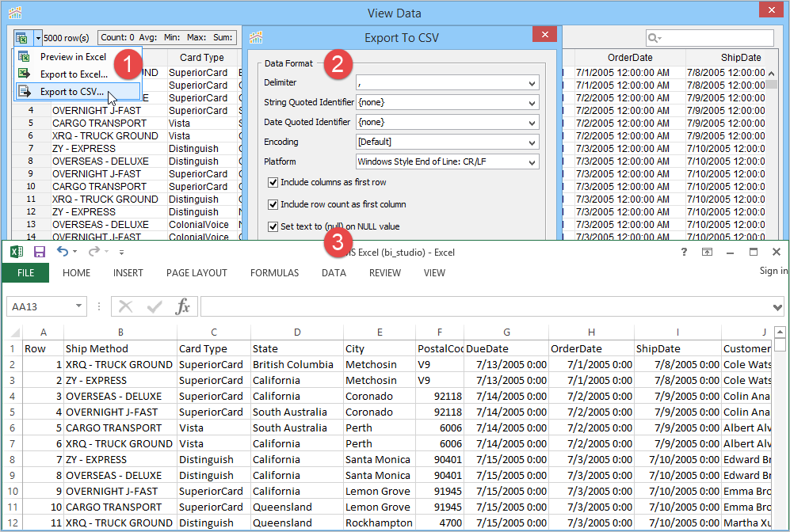Click inside the Excel formula bar
Screen dimensions: 790x532
tap(486, 306)
